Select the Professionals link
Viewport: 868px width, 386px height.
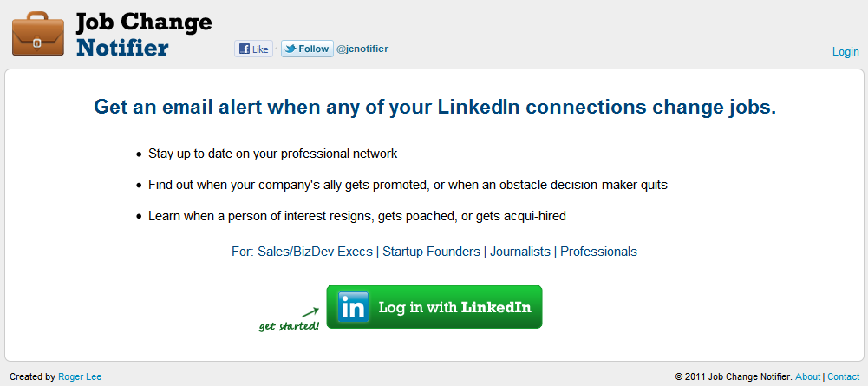[598, 252]
